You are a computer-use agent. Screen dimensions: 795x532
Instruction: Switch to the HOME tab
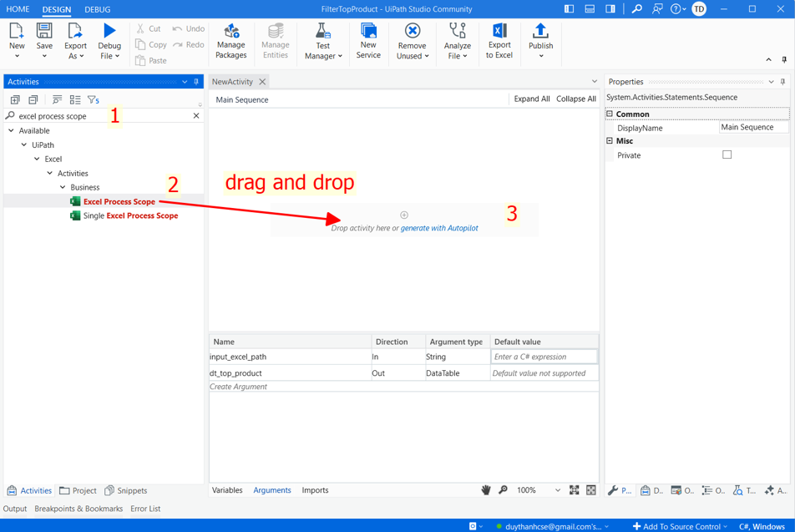coord(18,9)
